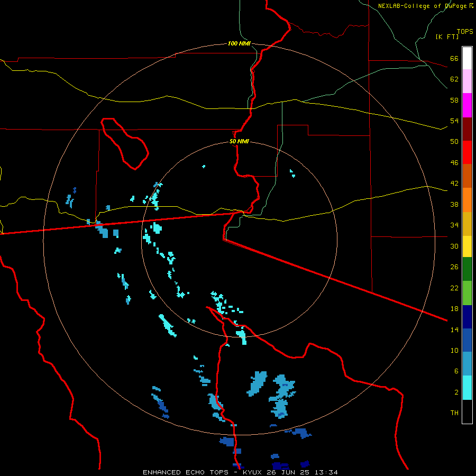The height and width of the screenshot is (476, 476).
Task: Click the dark orange legend swatch
Action: (467, 176)
